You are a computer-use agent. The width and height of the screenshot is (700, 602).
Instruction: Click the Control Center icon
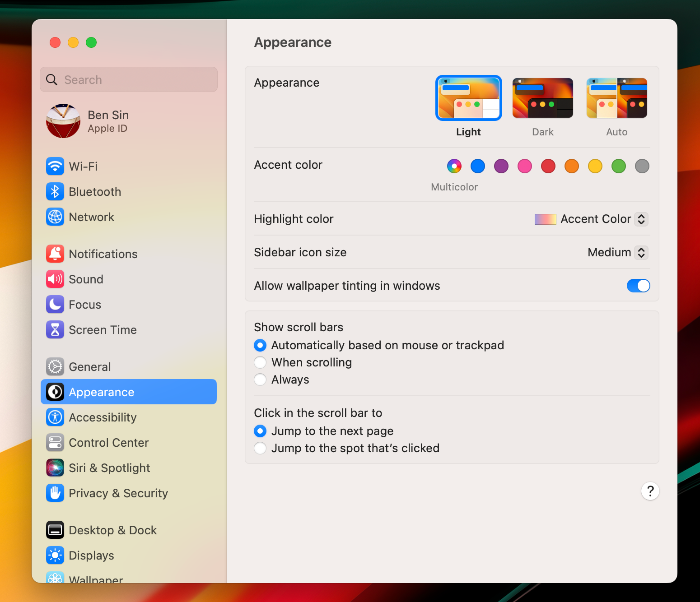point(55,442)
